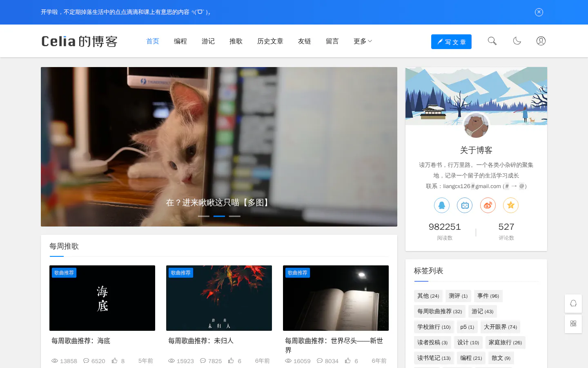Screen dimensions: 588x368
Task: Go to 首页 navigation tab
Action: pyautogui.click(x=153, y=41)
